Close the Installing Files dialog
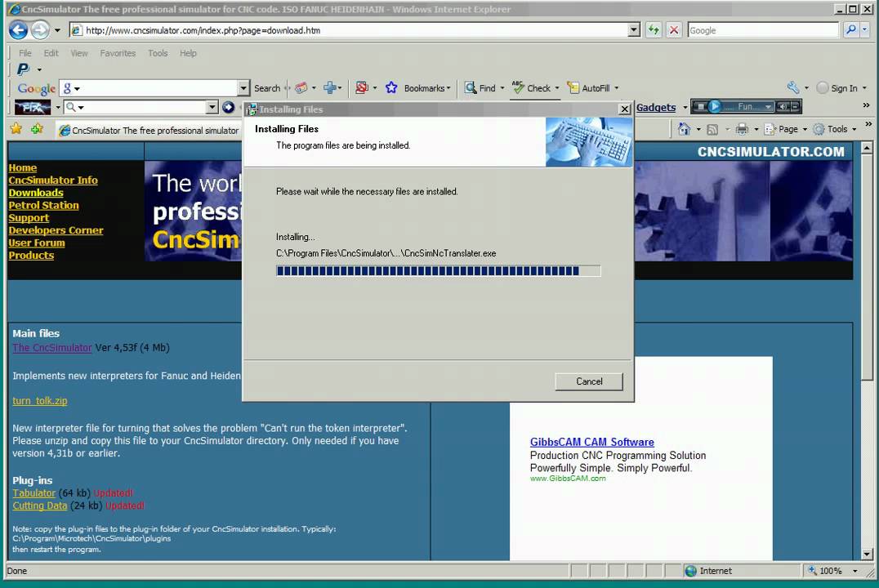This screenshot has width=879, height=588. click(624, 109)
